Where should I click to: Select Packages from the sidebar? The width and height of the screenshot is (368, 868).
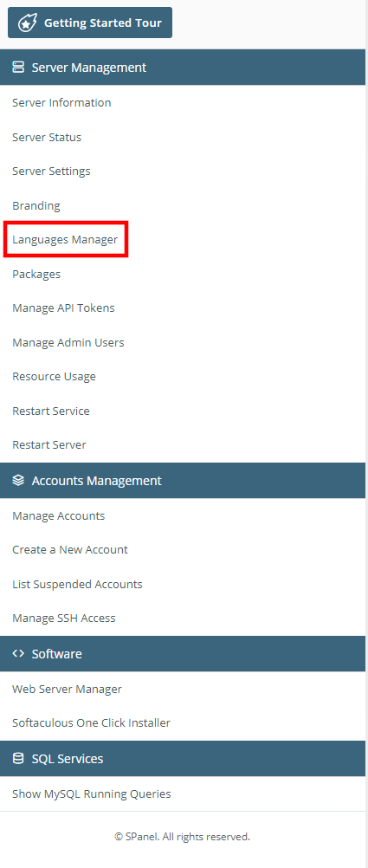36,274
